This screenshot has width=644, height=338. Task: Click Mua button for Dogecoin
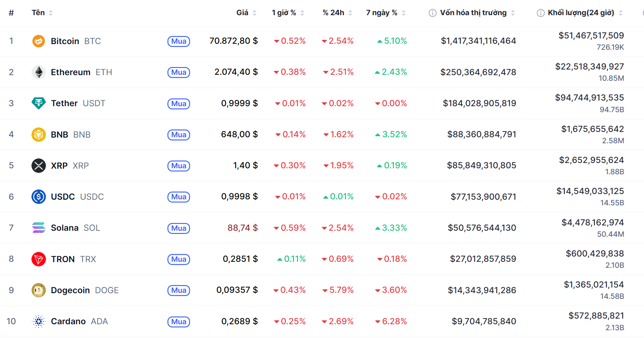tap(179, 290)
